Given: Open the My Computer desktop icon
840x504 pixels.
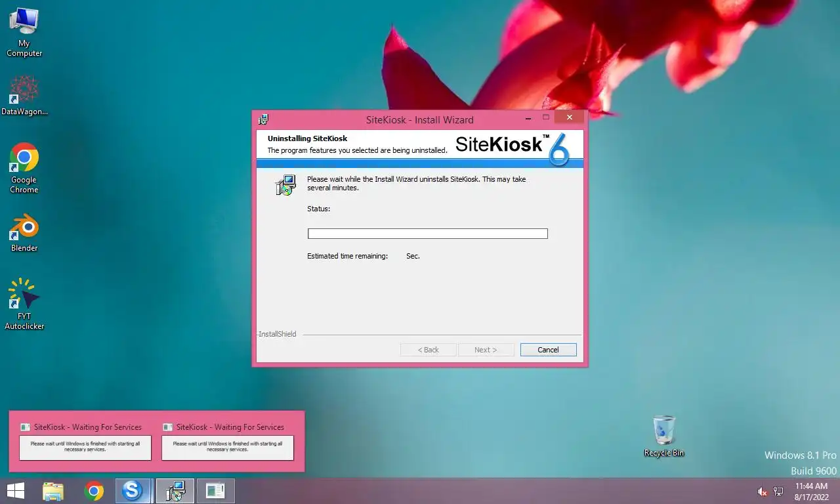Looking at the screenshot, I should [x=24, y=31].
